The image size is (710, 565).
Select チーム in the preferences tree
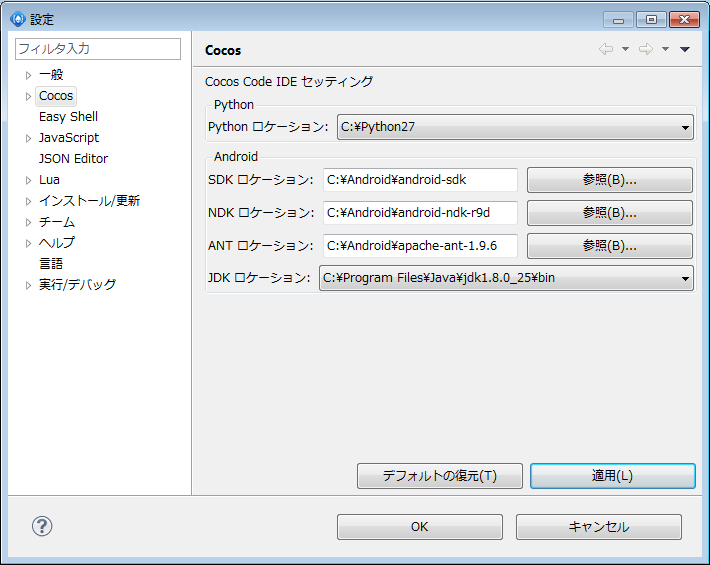57,222
